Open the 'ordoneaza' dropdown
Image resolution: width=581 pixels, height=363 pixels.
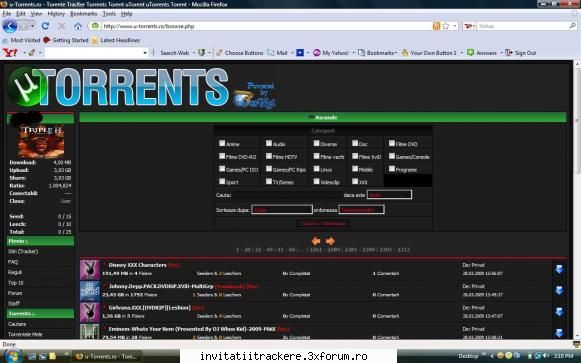[361, 210]
